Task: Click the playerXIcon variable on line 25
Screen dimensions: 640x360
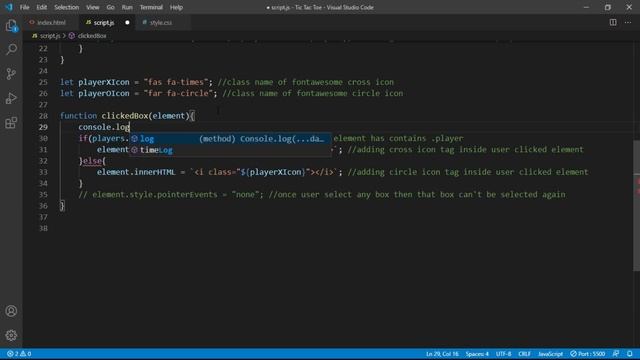Action: point(104,82)
